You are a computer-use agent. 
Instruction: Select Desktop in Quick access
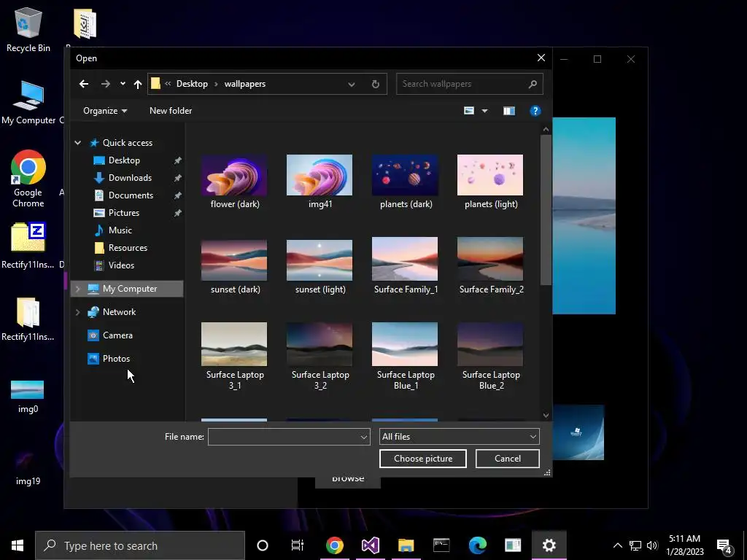[x=124, y=160]
